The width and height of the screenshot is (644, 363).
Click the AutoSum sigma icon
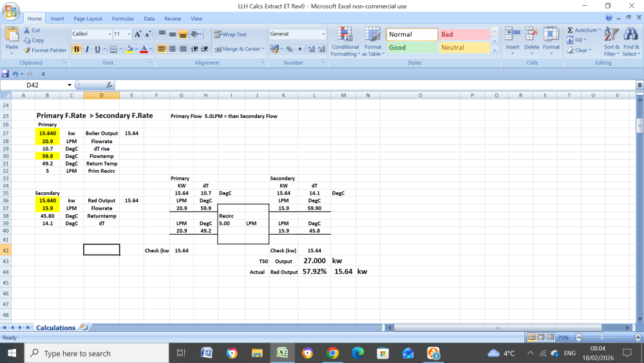point(571,30)
